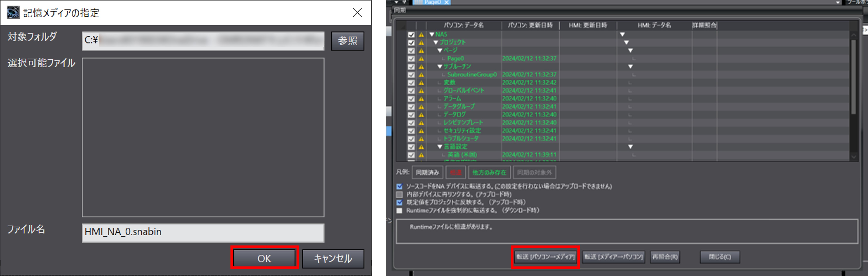
Task: Open folder browser with 参照 button
Action: (x=347, y=41)
